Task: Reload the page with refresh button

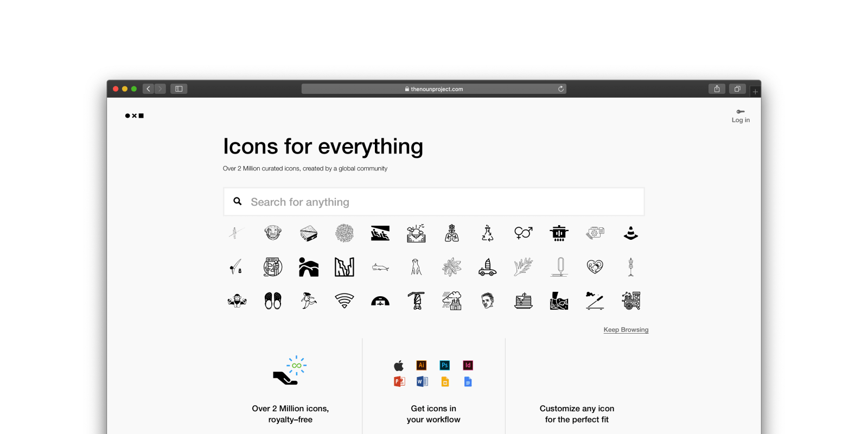Action: point(561,89)
